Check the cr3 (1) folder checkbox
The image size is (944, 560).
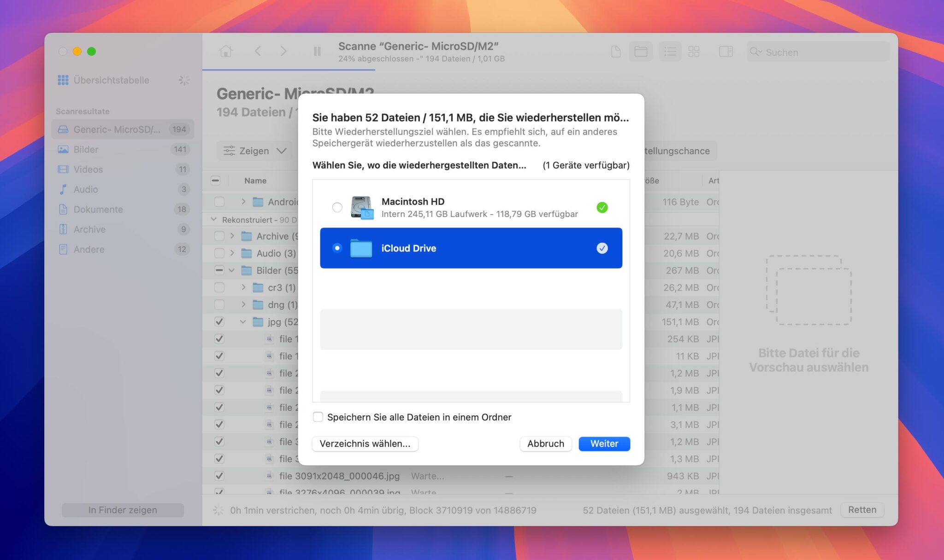click(219, 287)
